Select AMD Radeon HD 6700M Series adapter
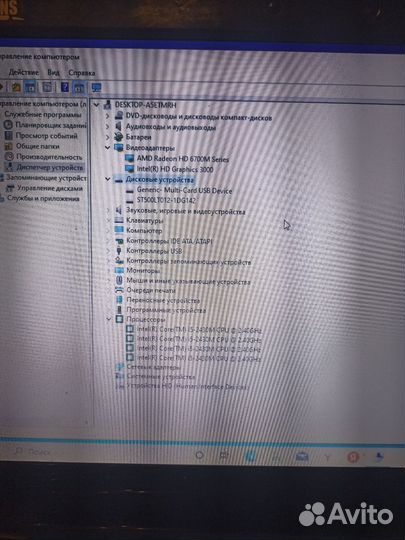Image resolution: width=405 pixels, height=540 pixels. pyautogui.click(x=183, y=159)
